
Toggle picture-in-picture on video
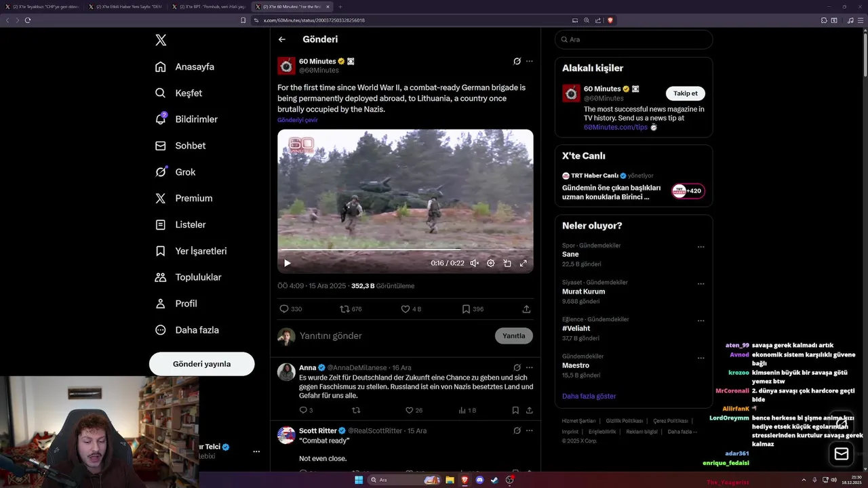507,263
